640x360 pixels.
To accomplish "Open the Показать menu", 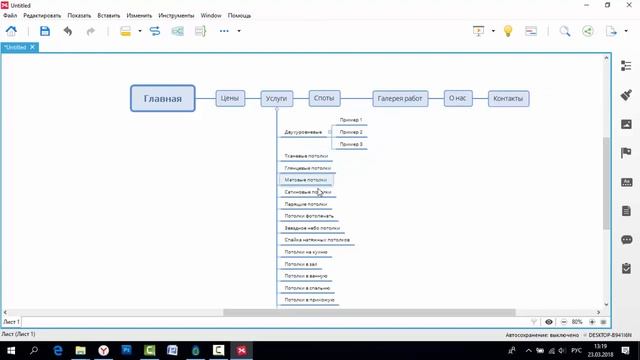I will [79, 16].
